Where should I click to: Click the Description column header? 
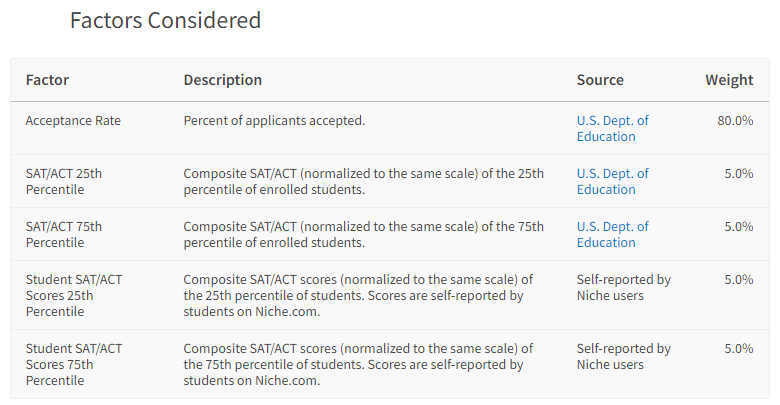222,80
